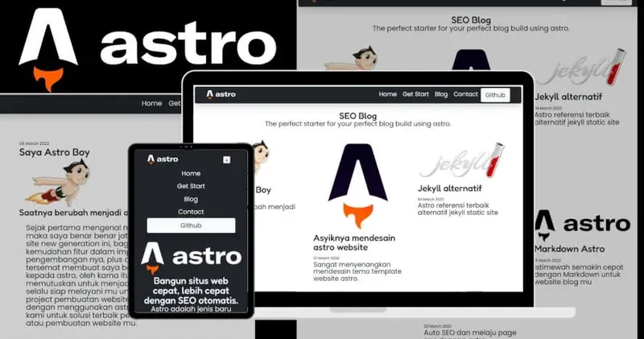Select Contact in the phone menu
The height and width of the screenshot is (339, 644).
(x=191, y=212)
